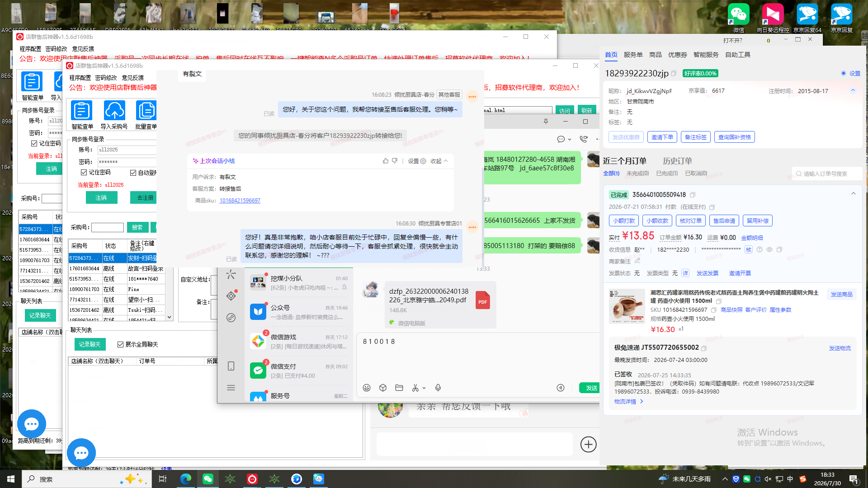Copy tracking number JT5507720655002
The width and height of the screenshot is (868, 488).
pos(704,348)
